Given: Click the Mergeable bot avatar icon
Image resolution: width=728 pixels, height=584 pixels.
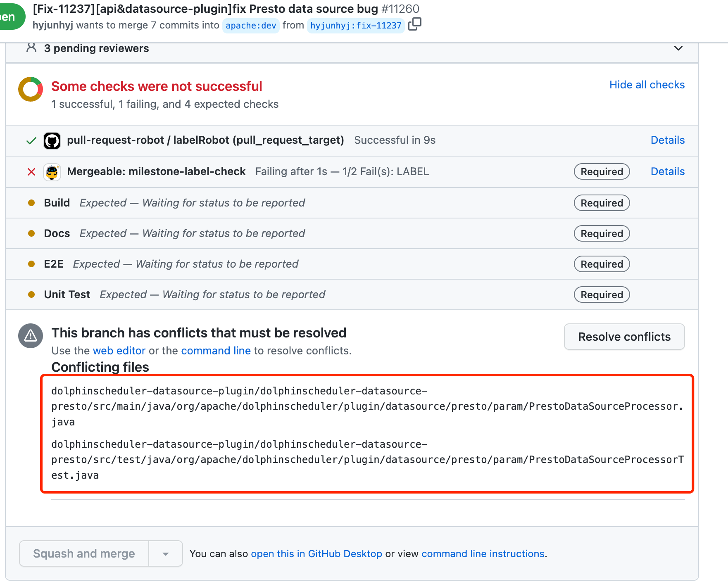Looking at the screenshot, I should [x=52, y=172].
